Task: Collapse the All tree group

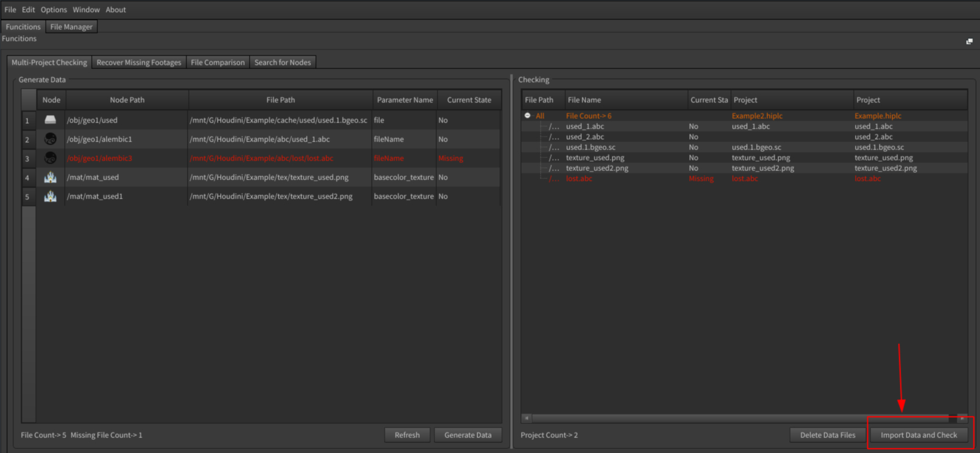Action: tap(528, 116)
